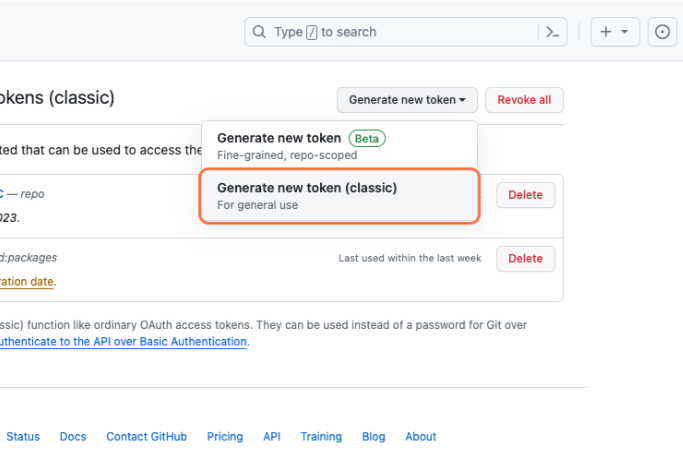This screenshot has height=455, width=683.
Task: Navigate to Training in footer
Action: [x=321, y=437]
